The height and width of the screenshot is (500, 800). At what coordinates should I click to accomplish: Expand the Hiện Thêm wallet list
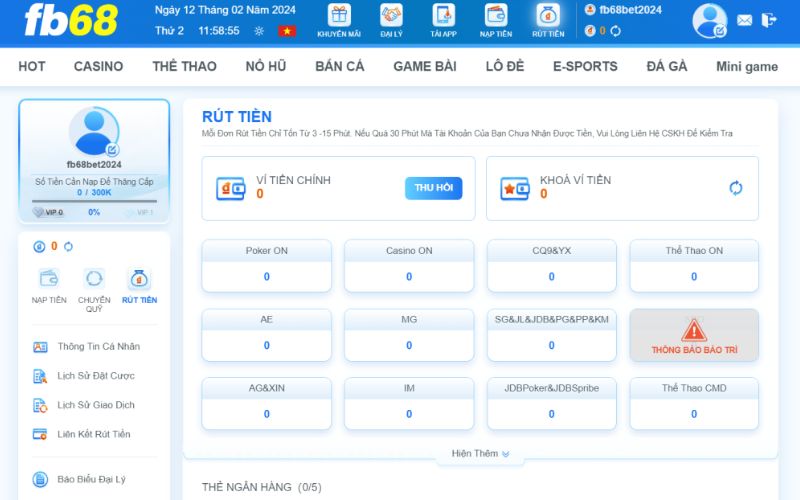[x=480, y=453]
